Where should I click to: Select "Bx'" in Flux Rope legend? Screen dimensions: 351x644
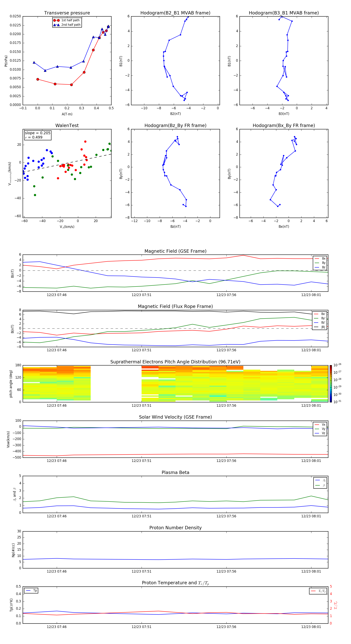(x=320, y=314)
